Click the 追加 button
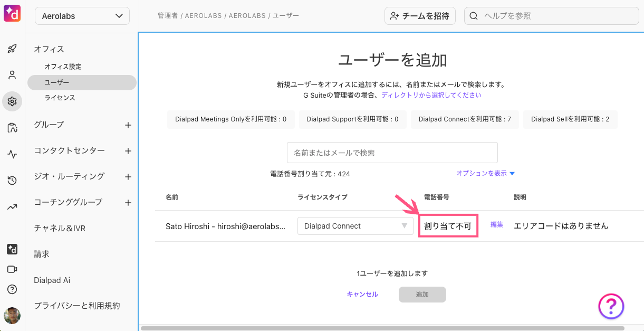The height and width of the screenshot is (331, 644). coord(422,295)
